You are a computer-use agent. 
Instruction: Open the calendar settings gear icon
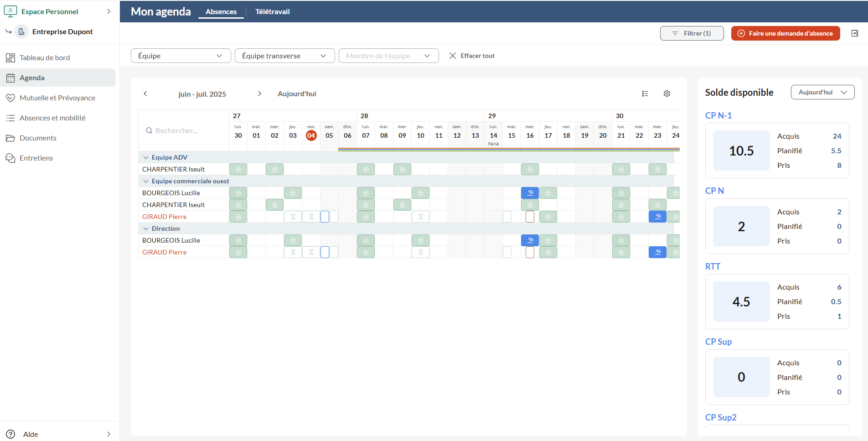pyautogui.click(x=667, y=93)
